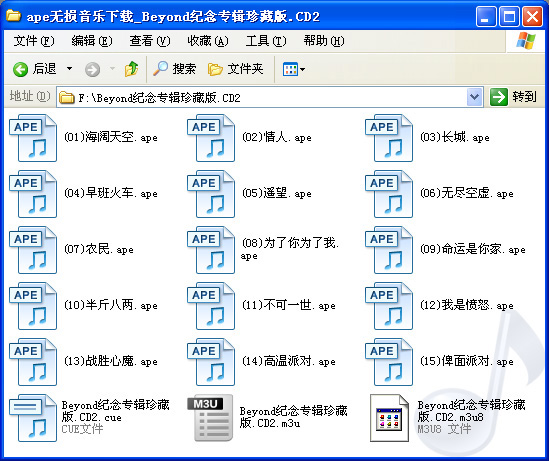Viewport: 549px width, 461px height.
Task: Select the CUE file icon
Action: tap(33, 418)
